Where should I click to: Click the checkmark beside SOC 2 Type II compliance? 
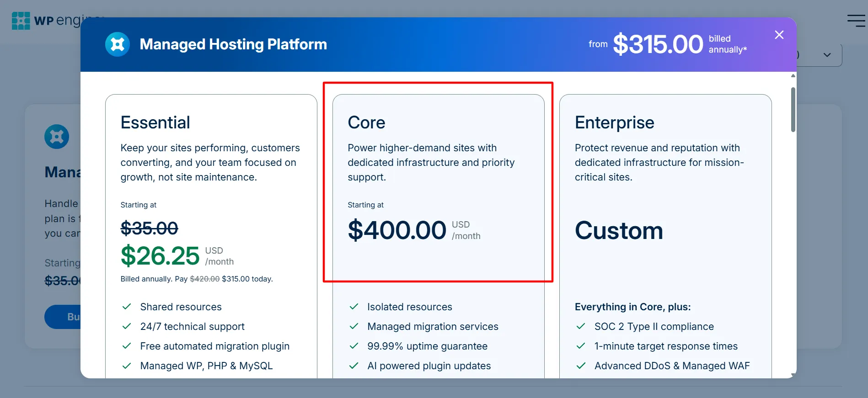pos(581,326)
